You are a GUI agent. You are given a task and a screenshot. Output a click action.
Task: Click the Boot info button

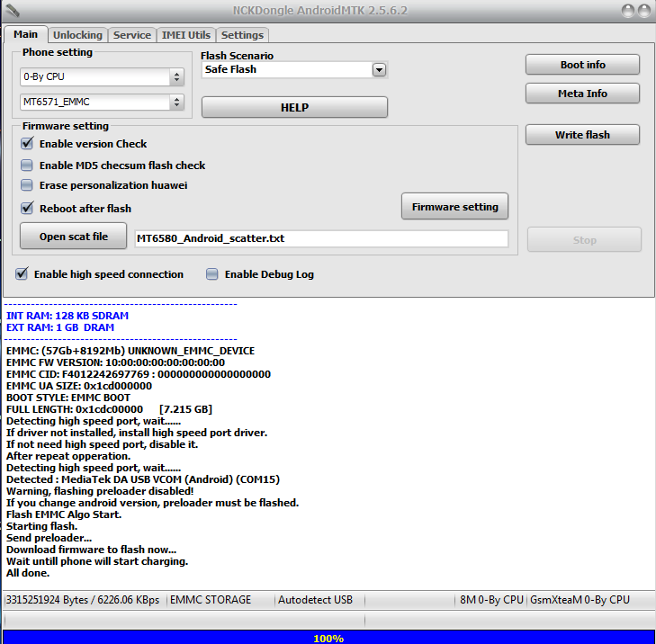tap(582, 65)
